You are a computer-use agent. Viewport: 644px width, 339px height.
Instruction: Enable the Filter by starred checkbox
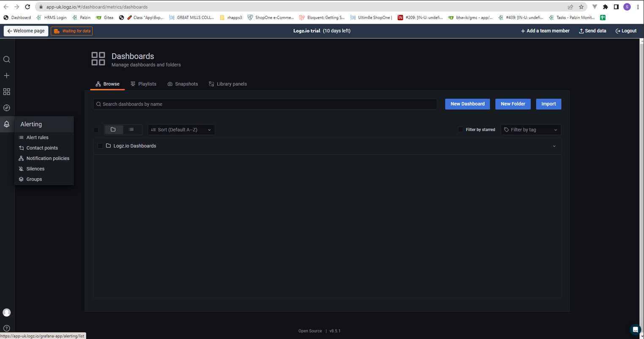(x=461, y=130)
